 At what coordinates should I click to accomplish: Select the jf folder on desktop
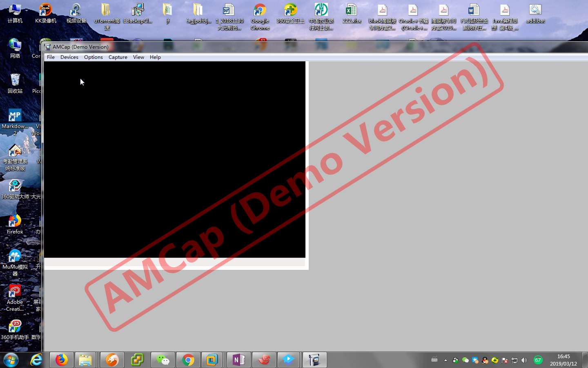pyautogui.click(x=167, y=13)
